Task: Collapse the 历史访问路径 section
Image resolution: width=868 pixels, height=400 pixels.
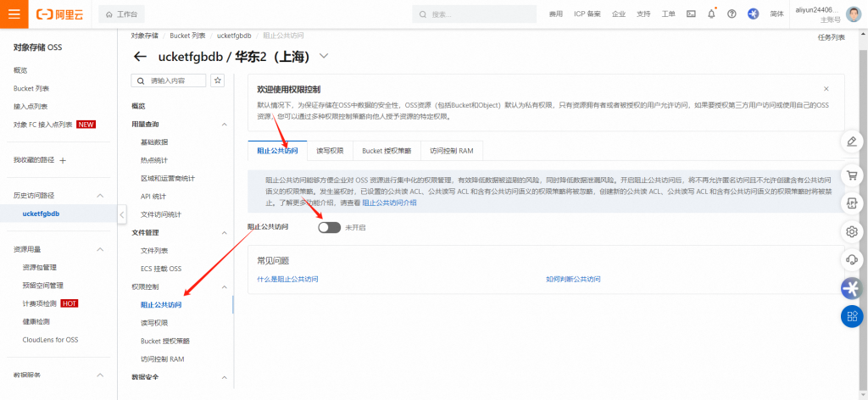Action: pyautogui.click(x=100, y=195)
